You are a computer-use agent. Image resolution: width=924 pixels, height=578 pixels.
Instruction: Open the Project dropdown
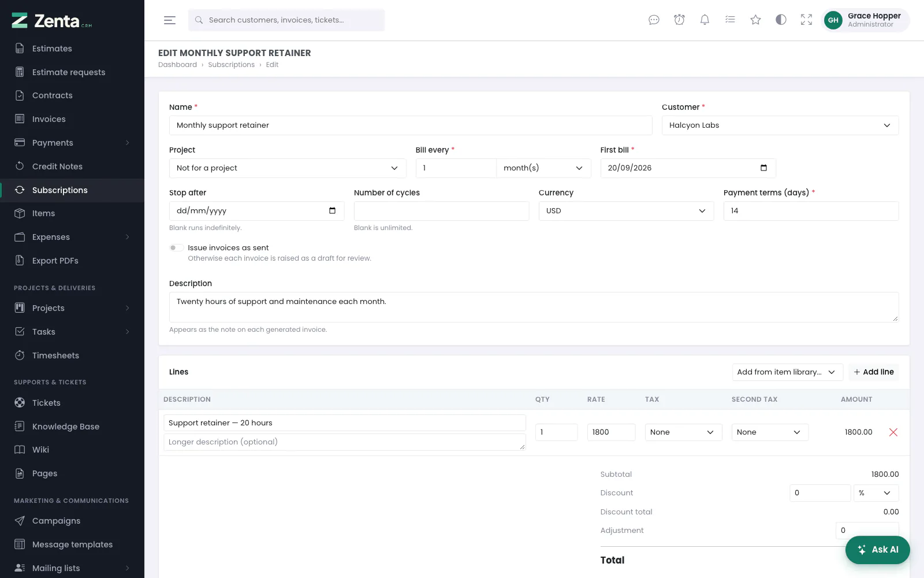pos(288,168)
